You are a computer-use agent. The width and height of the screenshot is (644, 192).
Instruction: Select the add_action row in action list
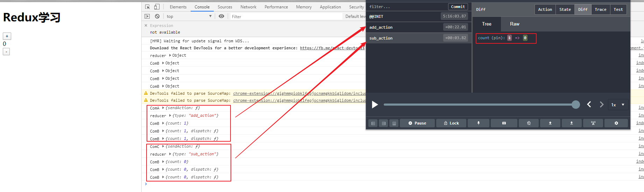point(419,27)
